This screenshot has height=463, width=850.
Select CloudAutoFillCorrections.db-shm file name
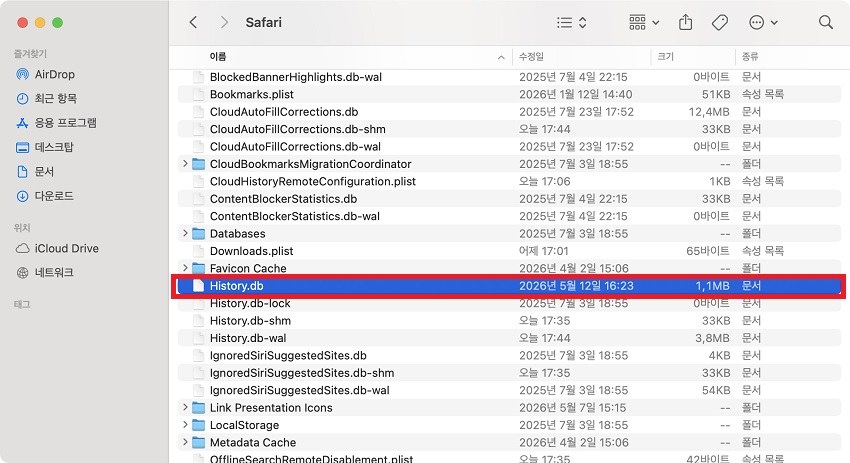click(x=298, y=129)
